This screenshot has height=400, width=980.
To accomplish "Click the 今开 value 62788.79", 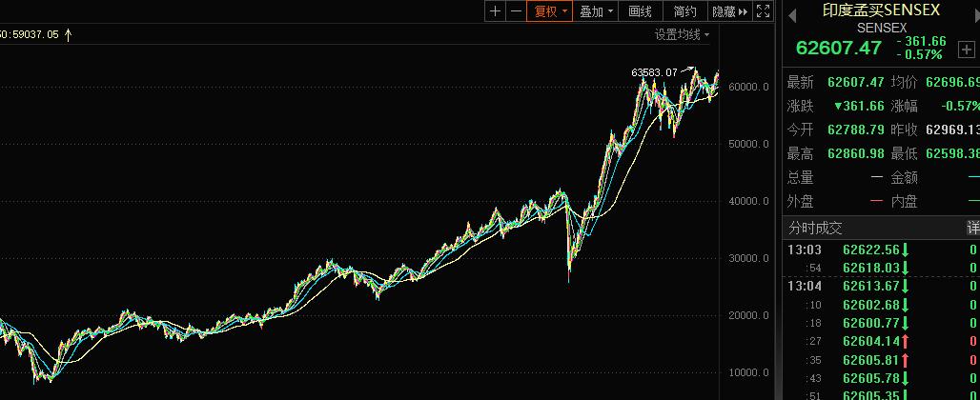I will [x=856, y=130].
